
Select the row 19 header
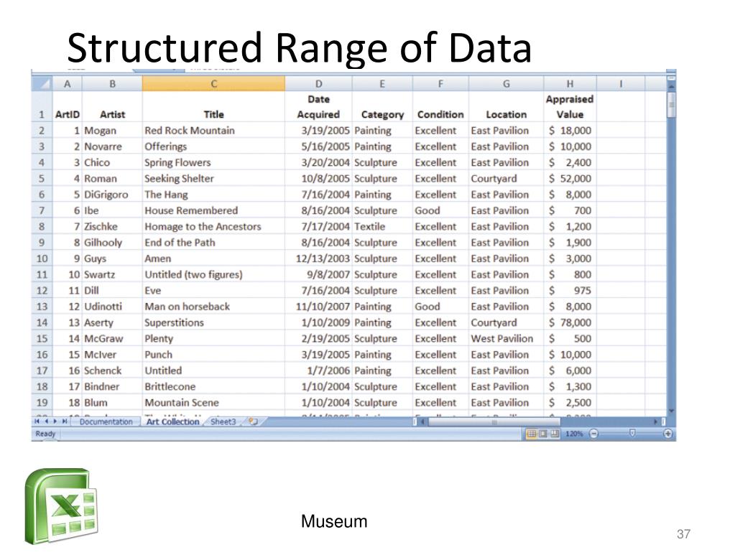click(42, 402)
